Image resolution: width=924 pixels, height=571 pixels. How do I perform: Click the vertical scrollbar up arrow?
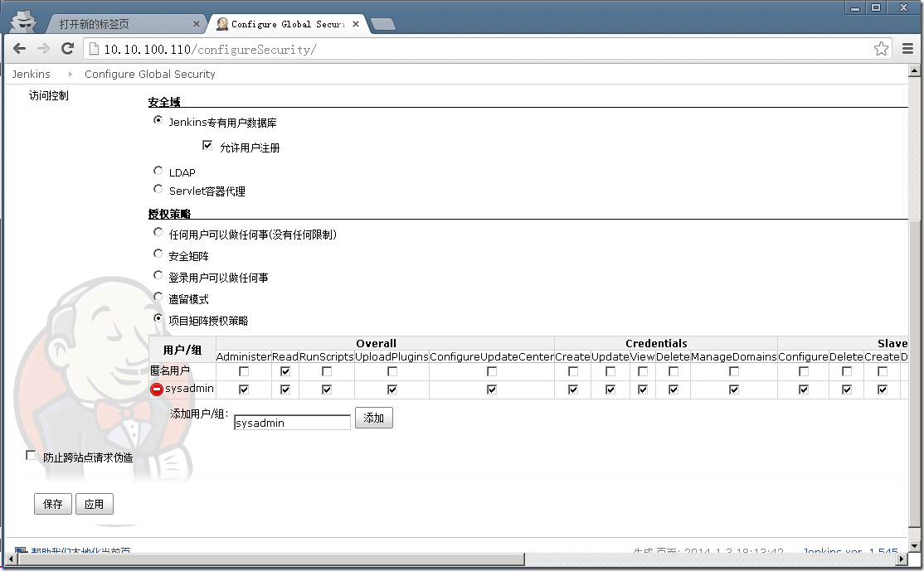coord(914,70)
